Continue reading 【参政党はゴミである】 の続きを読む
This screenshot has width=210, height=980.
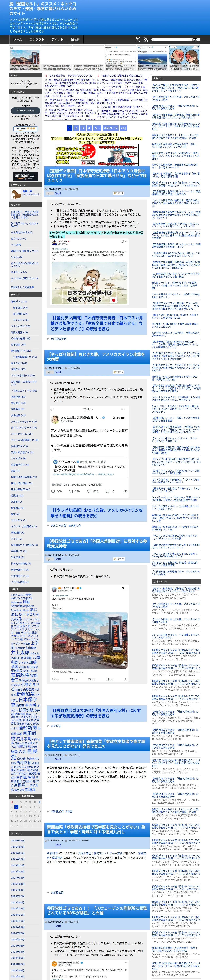(96, 713)
